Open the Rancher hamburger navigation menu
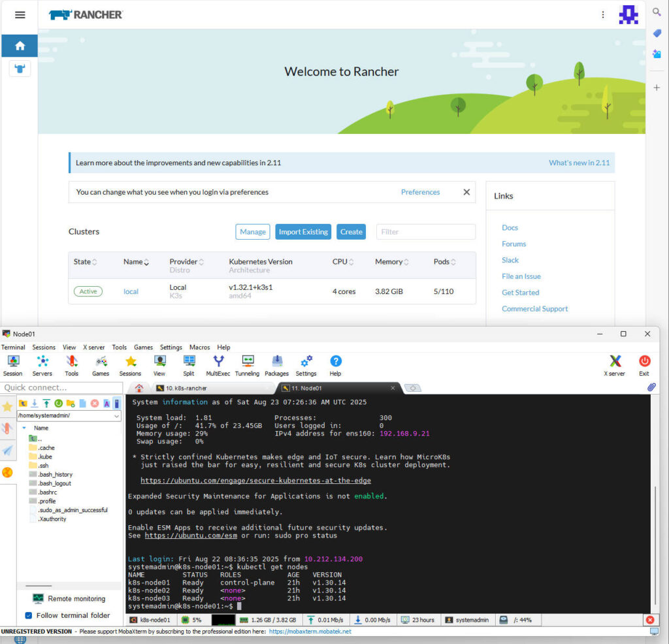 (x=20, y=14)
